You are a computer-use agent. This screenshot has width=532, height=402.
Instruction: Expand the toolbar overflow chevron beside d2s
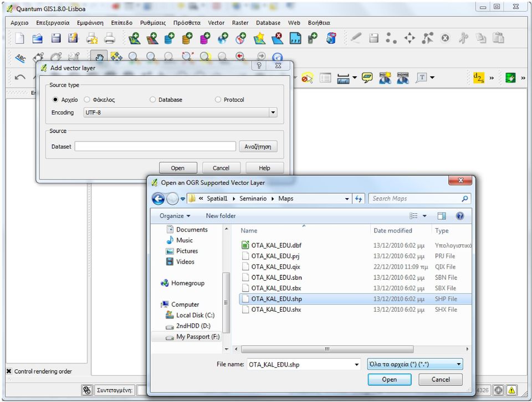tap(492, 78)
